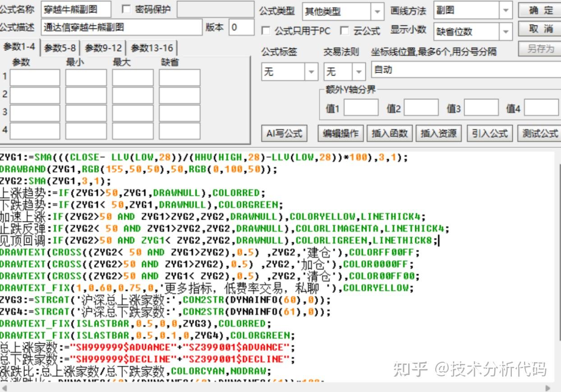The image size is (561, 392).
Task: Click the 值3 Y-axis boundary field
Action: 481,108
